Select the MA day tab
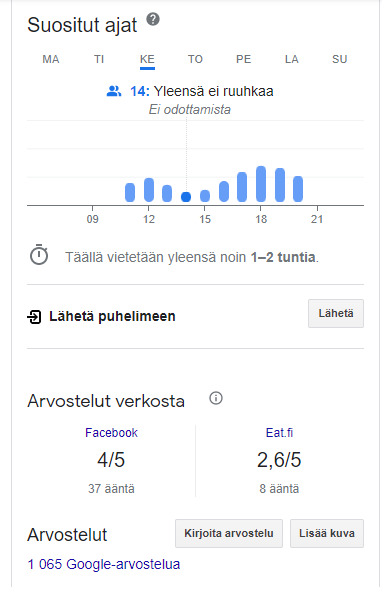This screenshot has width=382, height=612. coord(51,59)
